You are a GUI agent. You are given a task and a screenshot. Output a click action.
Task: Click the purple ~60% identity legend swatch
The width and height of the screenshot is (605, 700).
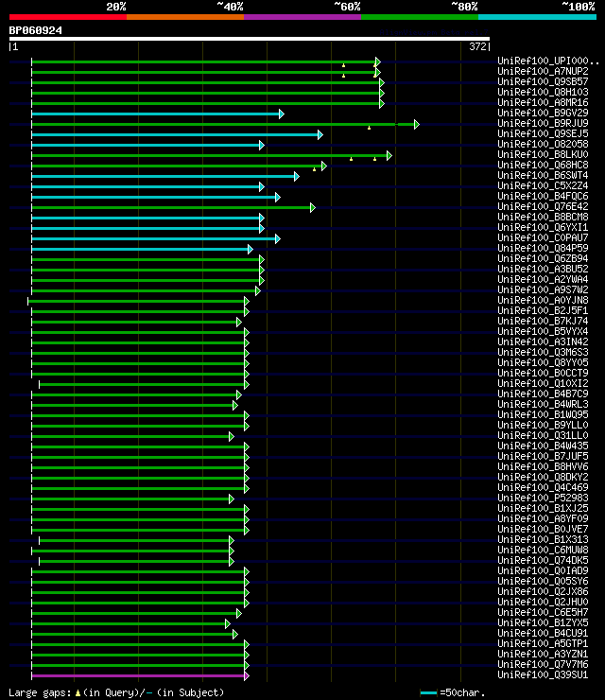(x=302, y=17)
